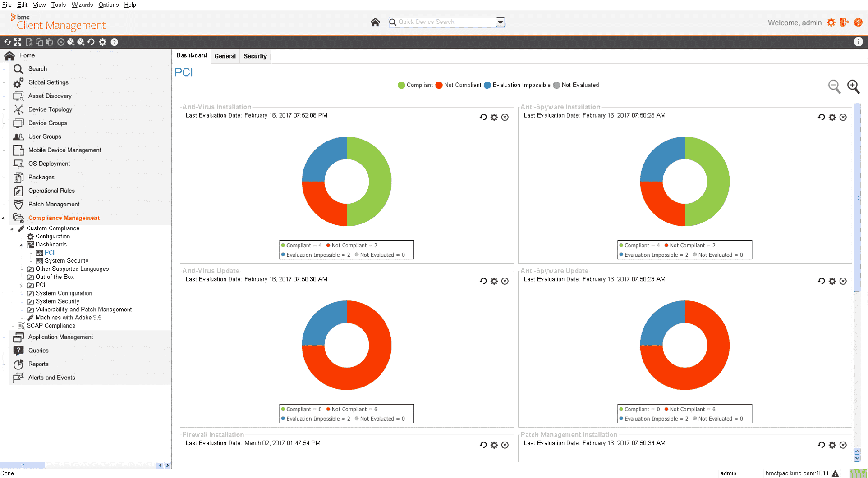Expand the PCI folder in tree

[x=21, y=286]
